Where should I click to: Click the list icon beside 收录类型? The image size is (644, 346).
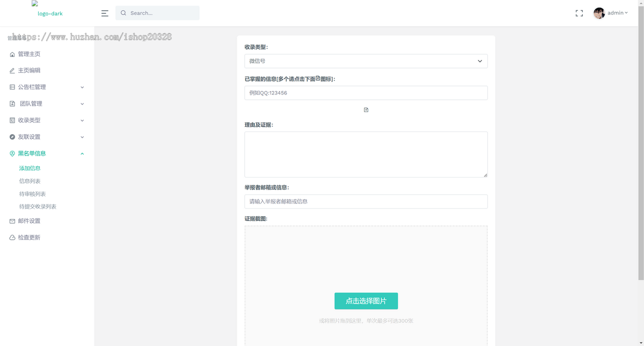tap(12, 120)
